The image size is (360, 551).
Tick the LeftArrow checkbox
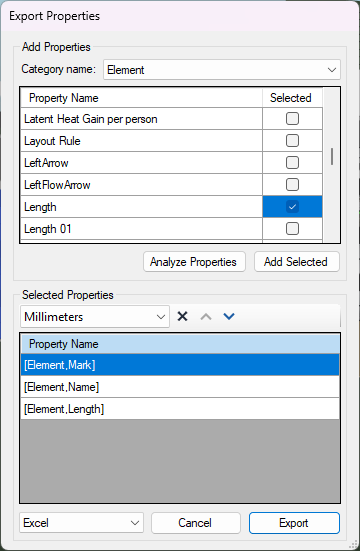292,163
